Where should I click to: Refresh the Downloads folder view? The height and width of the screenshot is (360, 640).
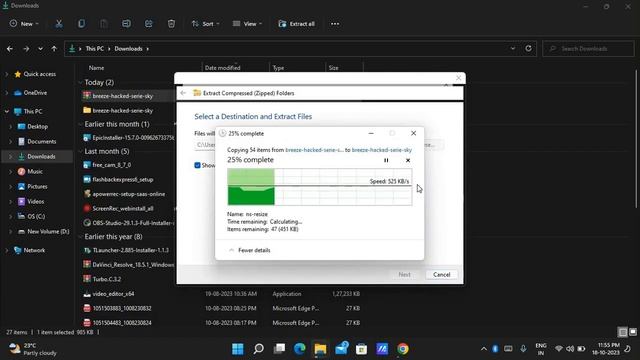point(528,48)
